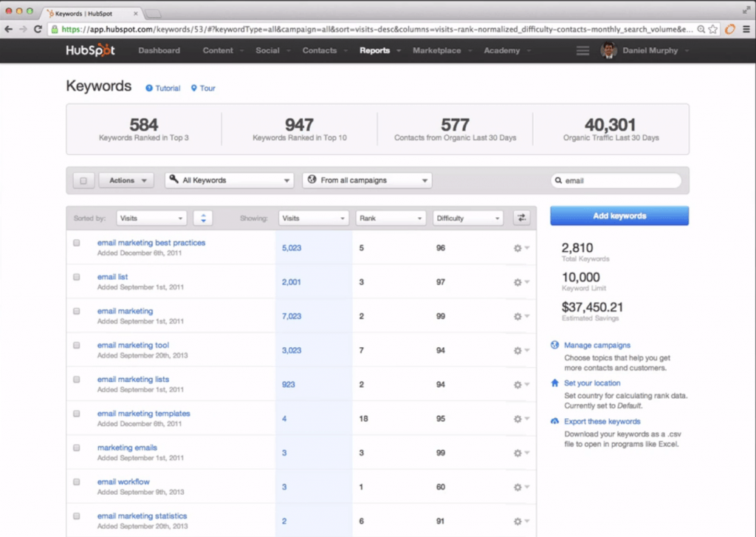The width and height of the screenshot is (756, 537).
Task: Open the Set your location link
Action: pos(592,383)
